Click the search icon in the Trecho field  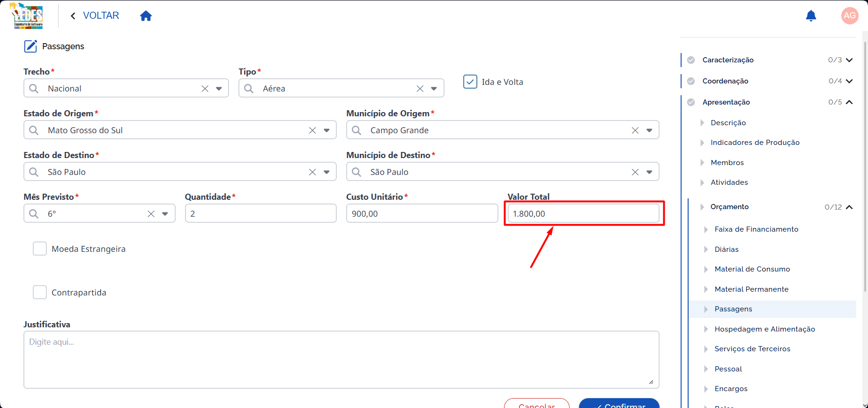tap(34, 89)
